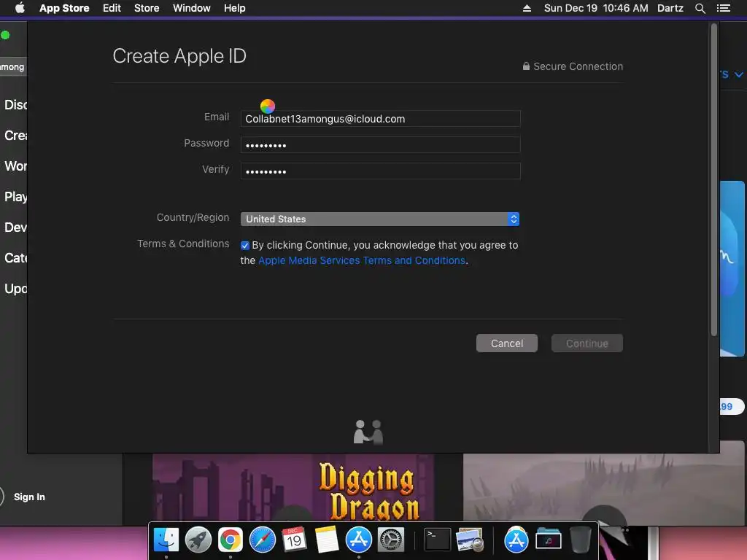Image resolution: width=747 pixels, height=560 pixels.
Task: Click Sign In in App Store sidebar
Action: pos(29,497)
